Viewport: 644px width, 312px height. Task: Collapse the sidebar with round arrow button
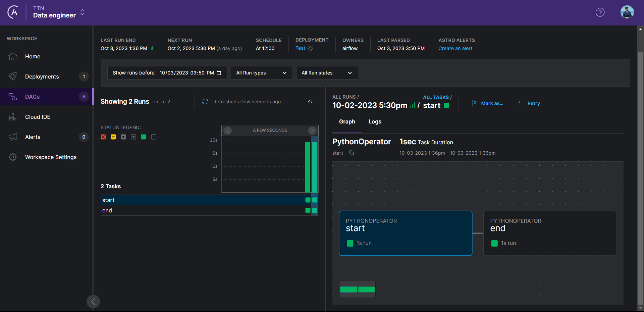[93, 301]
